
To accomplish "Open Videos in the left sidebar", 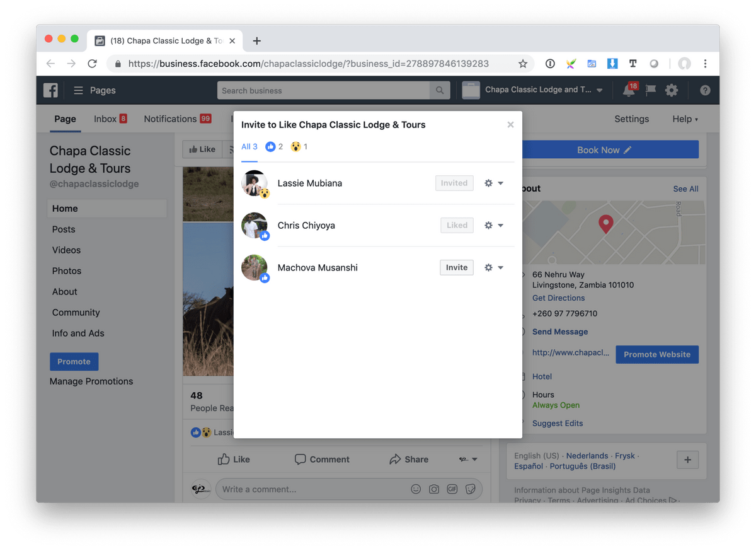I will click(x=66, y=250).
